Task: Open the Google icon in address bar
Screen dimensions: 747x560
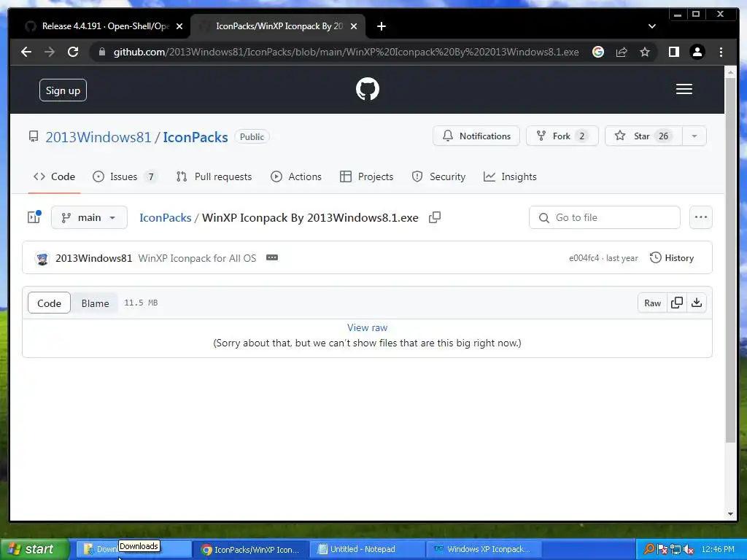Action: coord(598,52)
